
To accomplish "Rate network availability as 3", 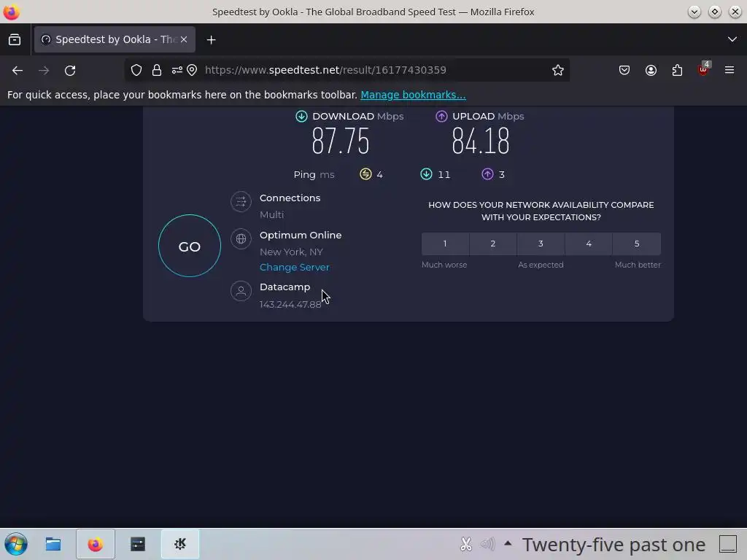I will tap(541, 244).
